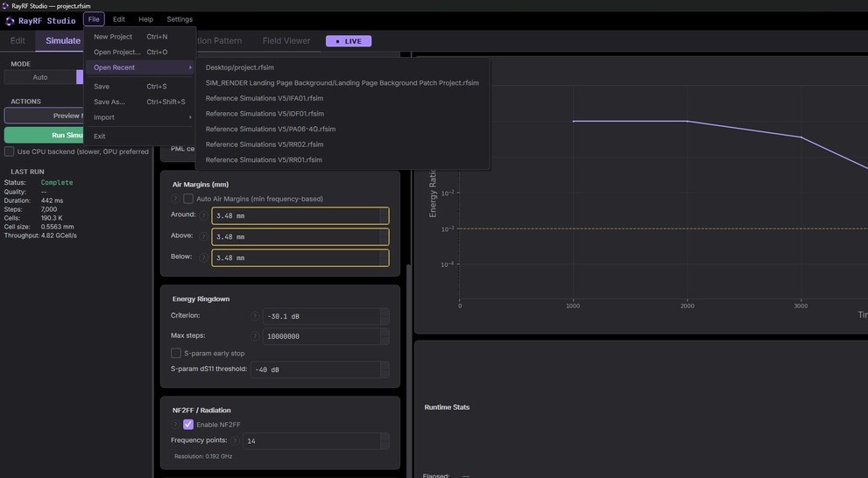The height and width of the screenshot is (478, 868).
Task: Open help icon beside Around margin
Action: click(x=204, y=215)
